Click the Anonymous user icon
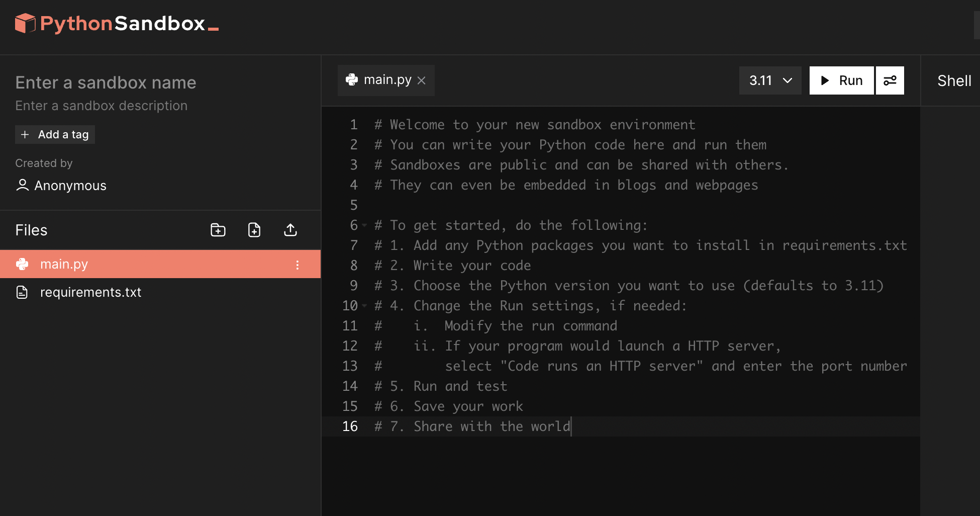 (22, 185)
